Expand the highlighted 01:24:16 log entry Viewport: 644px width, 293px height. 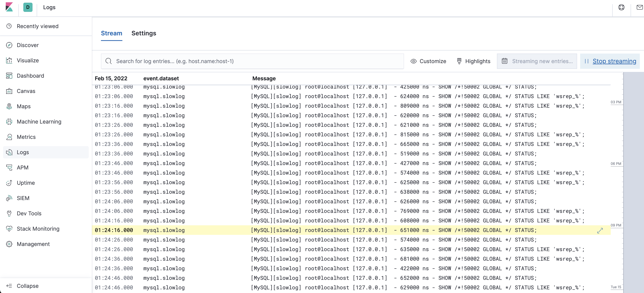click(600, 230)
